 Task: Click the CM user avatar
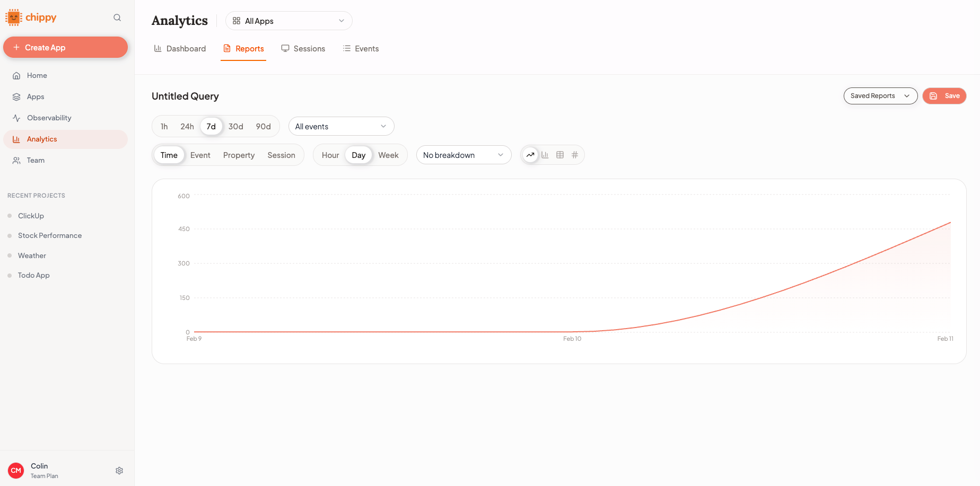point(16,471)
